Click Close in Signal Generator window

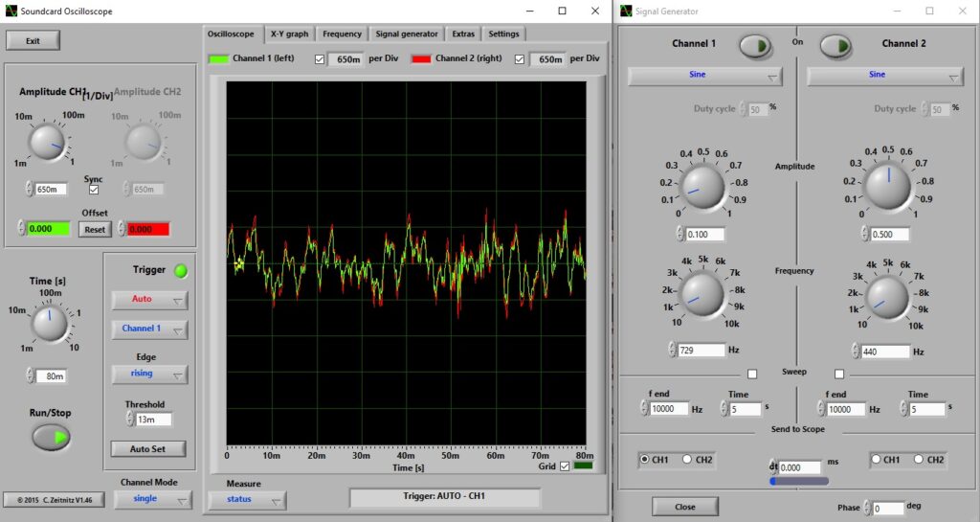point(685,507)
